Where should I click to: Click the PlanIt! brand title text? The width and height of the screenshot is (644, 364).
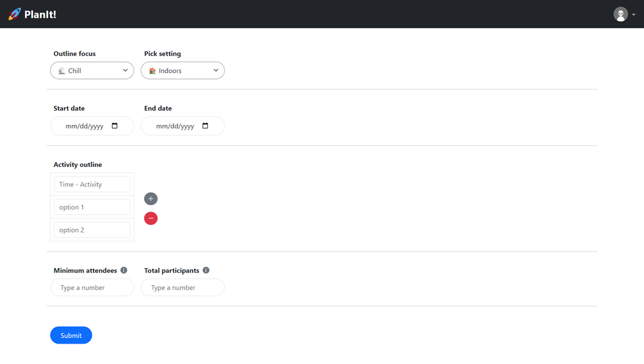40,14
